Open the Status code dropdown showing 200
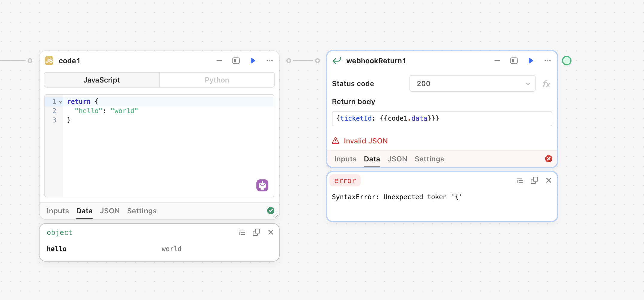The height and width of the screenshot is (300, 644). coord(472,84)
